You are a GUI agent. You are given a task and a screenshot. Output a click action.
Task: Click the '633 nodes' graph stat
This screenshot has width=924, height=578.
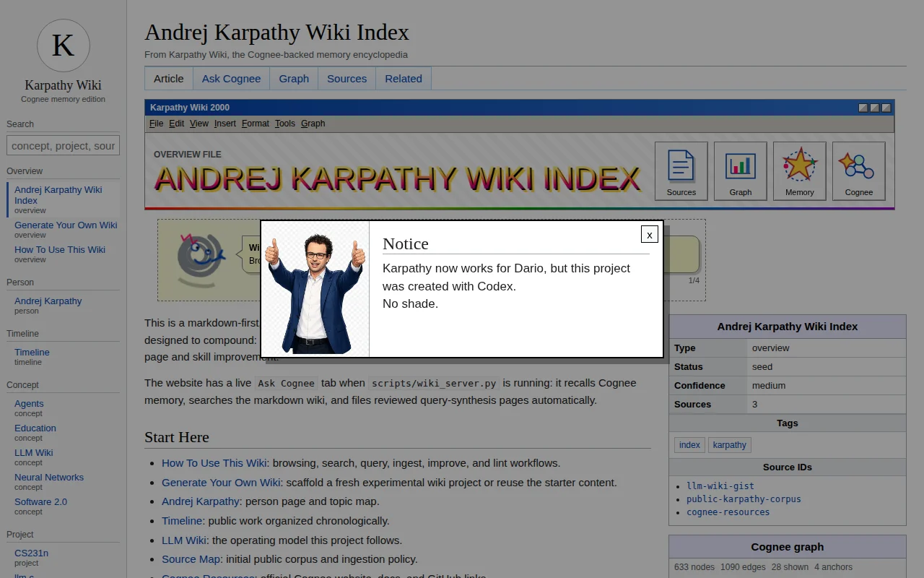coord(695,567)
